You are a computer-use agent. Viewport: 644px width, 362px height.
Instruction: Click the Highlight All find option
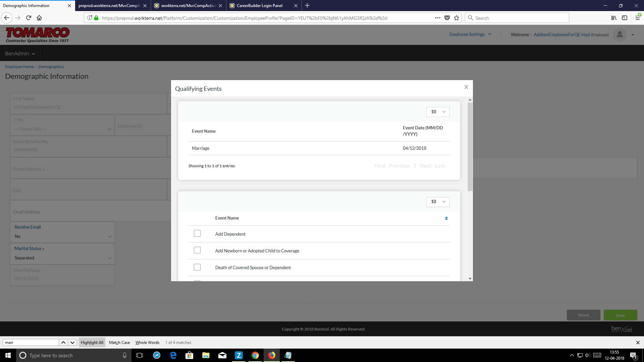(x=92, y=342)
